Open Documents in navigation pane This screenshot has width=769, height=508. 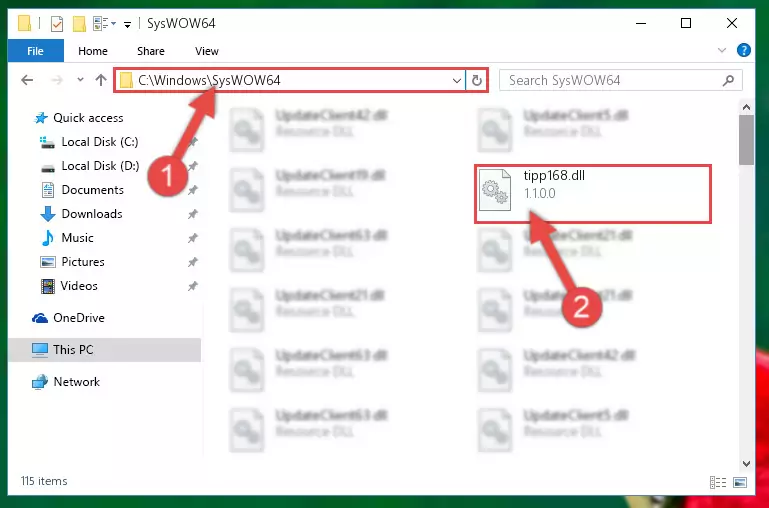92,190
